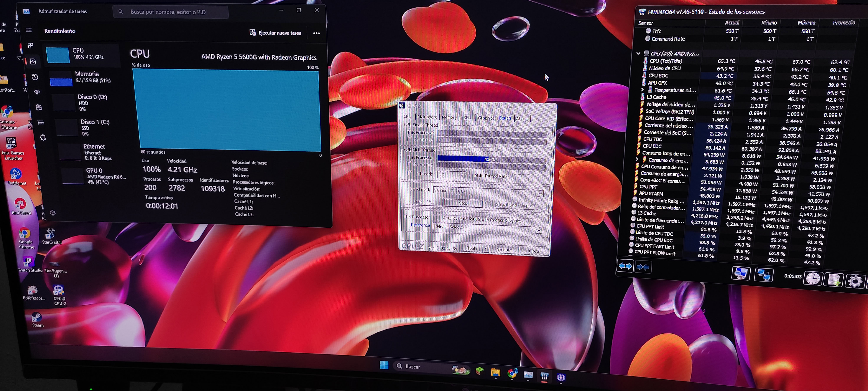Switch to the Memory tab in CPU-Z
Viewport: 868px width, 391px height.
tap(449, 117)
